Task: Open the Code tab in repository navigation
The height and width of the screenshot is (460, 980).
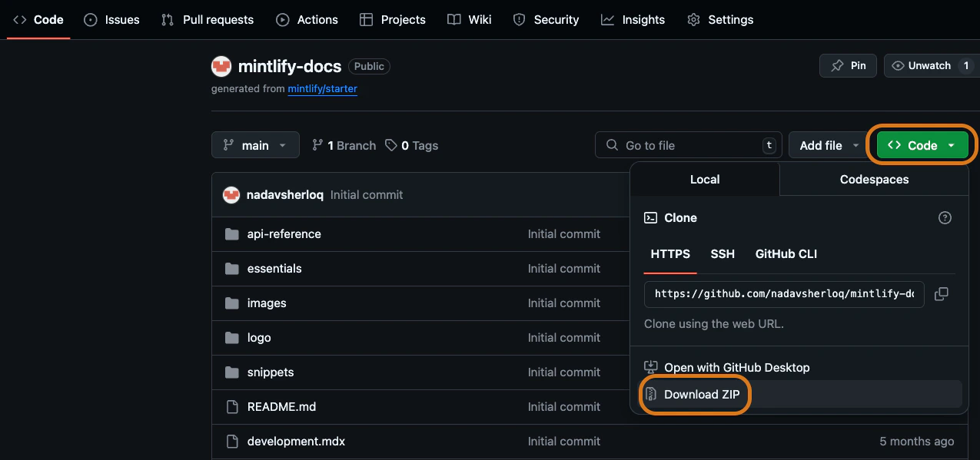Action: click(x=38, y=20)
